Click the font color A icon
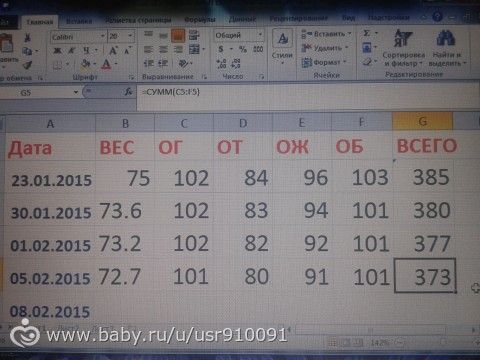The height and width of the screenshot is (360, 480). pos(106,63)
